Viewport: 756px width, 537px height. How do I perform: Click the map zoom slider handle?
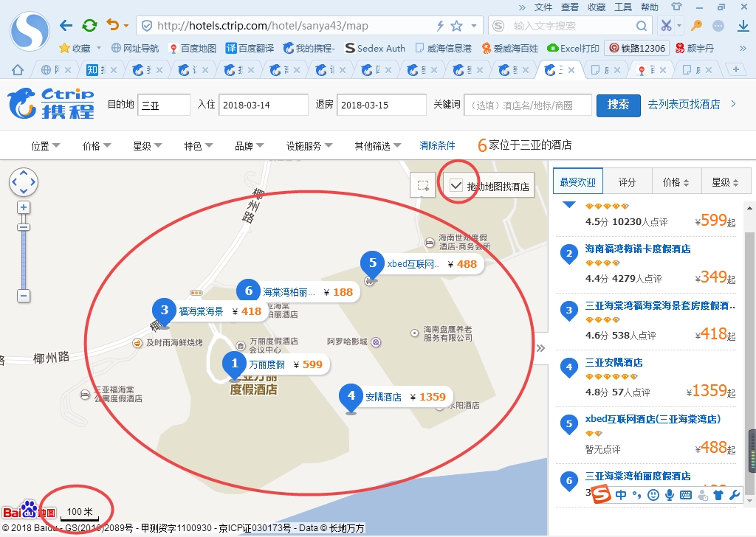point(24,227)
